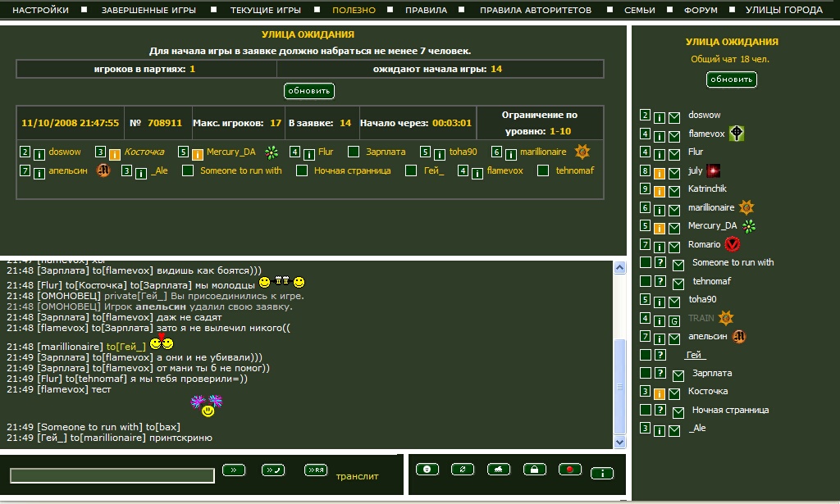The width and height of the screenshot is (840, 504).
Task: Click обновить in the Общий чат panel
Action: click(x=731, y=79)
